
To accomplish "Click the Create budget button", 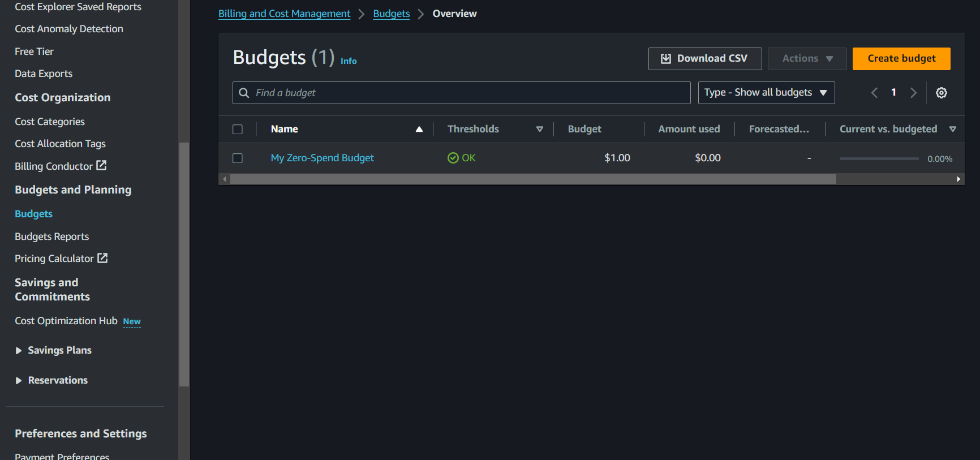I will point(901,59).
